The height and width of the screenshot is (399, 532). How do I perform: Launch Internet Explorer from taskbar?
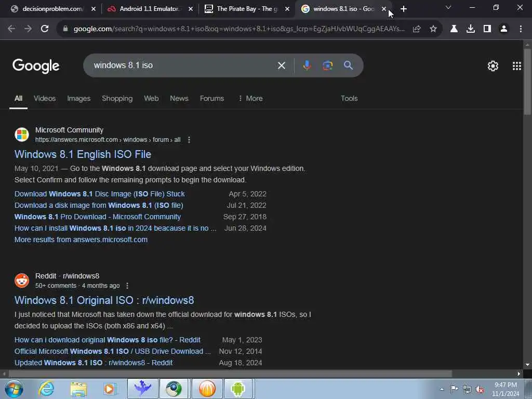46,389
